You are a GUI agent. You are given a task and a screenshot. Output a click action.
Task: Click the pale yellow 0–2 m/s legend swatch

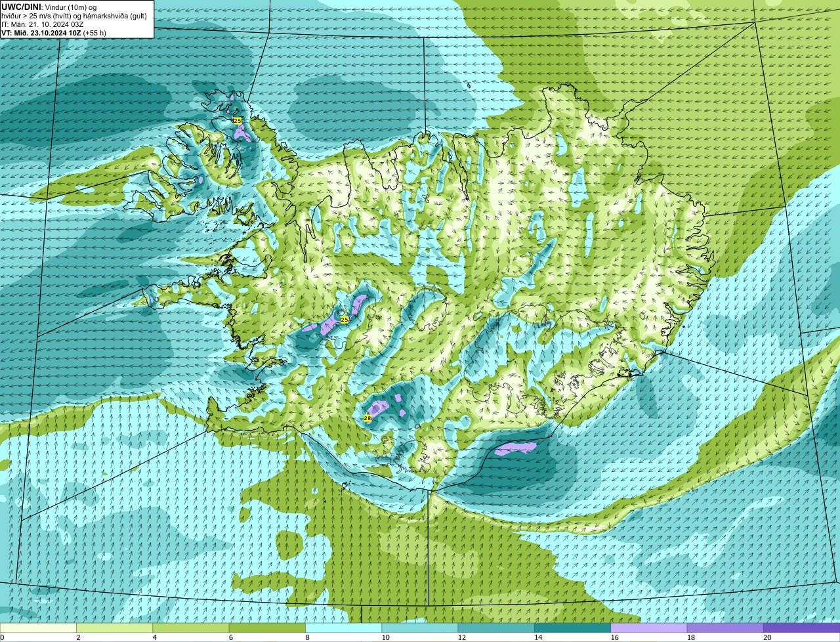tap(38, 628)
